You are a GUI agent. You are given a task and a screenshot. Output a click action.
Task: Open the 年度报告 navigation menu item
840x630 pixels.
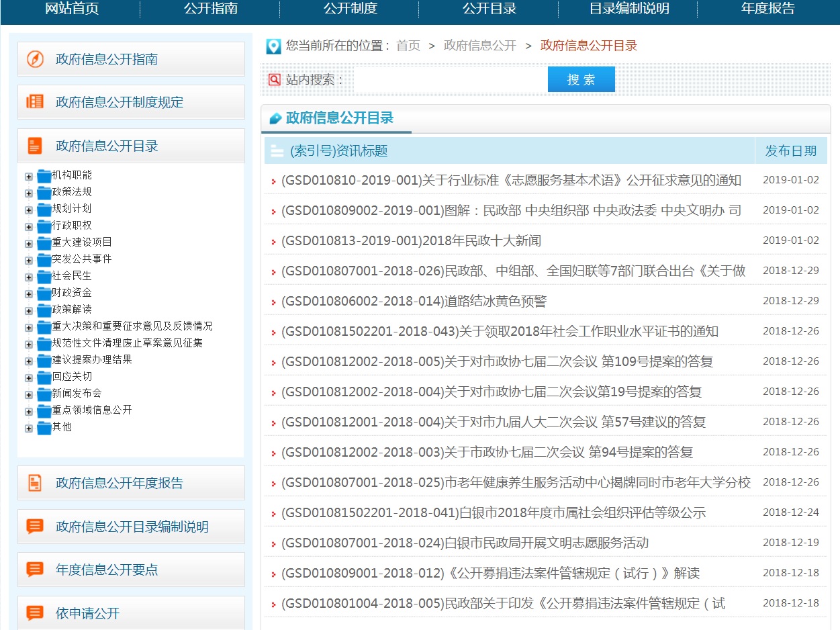767,9
